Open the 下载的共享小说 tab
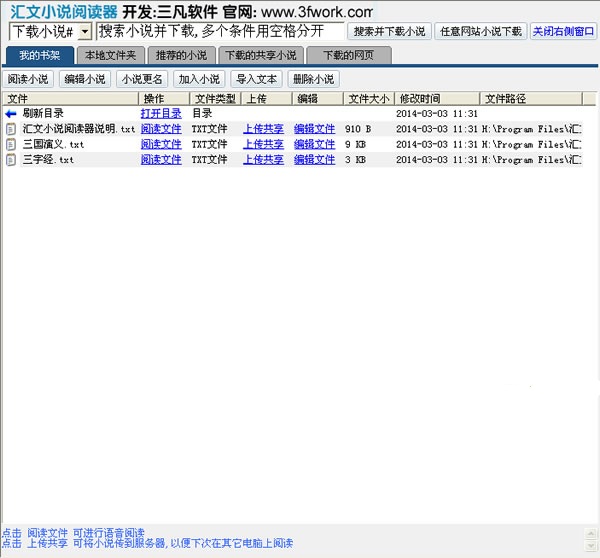This screenshot has width=600, height=558. [x=261, y=55]
